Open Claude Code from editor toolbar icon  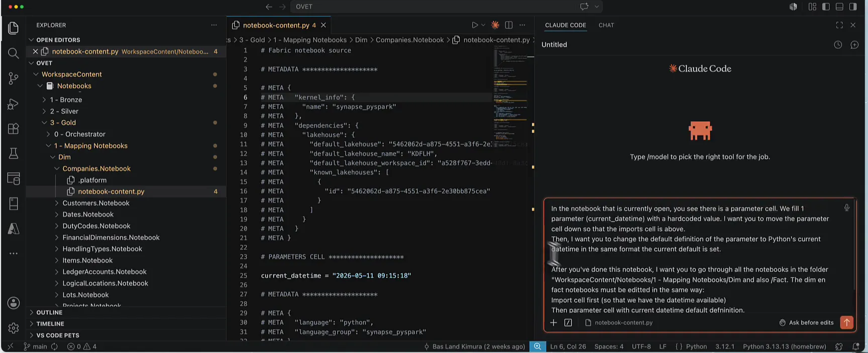[495, 25]
